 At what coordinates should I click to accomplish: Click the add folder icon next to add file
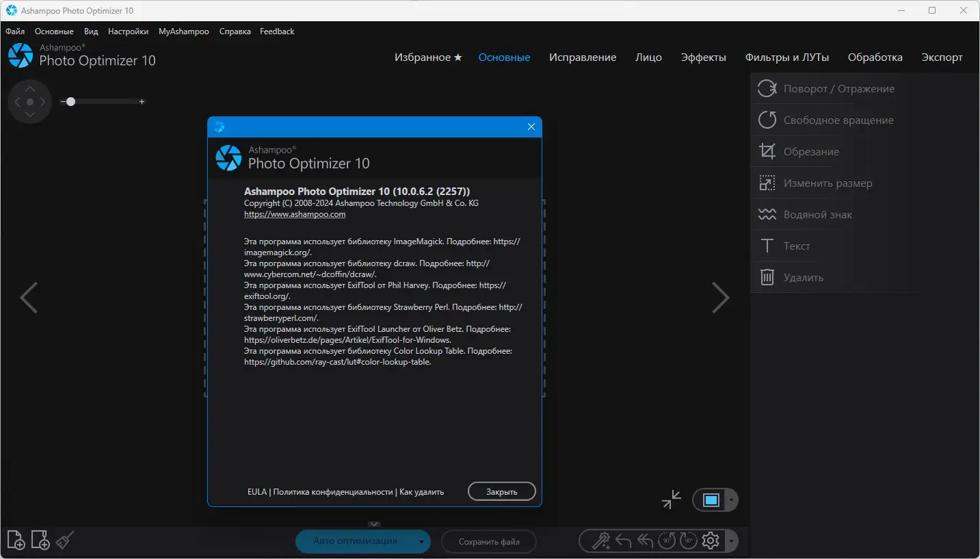40,540
